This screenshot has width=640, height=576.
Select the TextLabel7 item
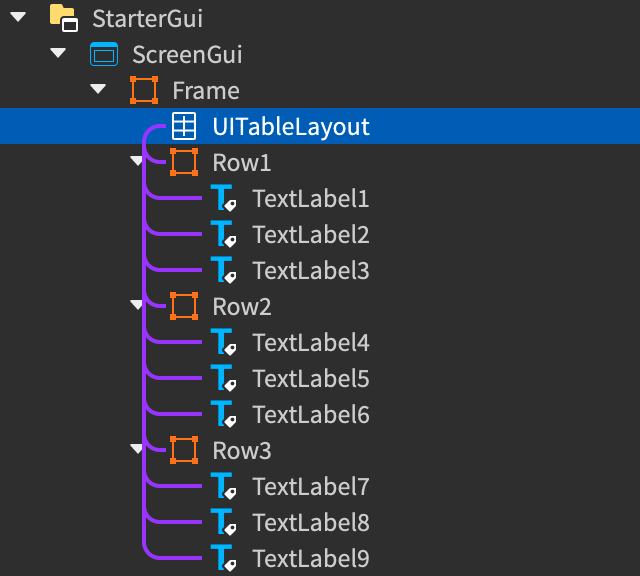[311, 486]
